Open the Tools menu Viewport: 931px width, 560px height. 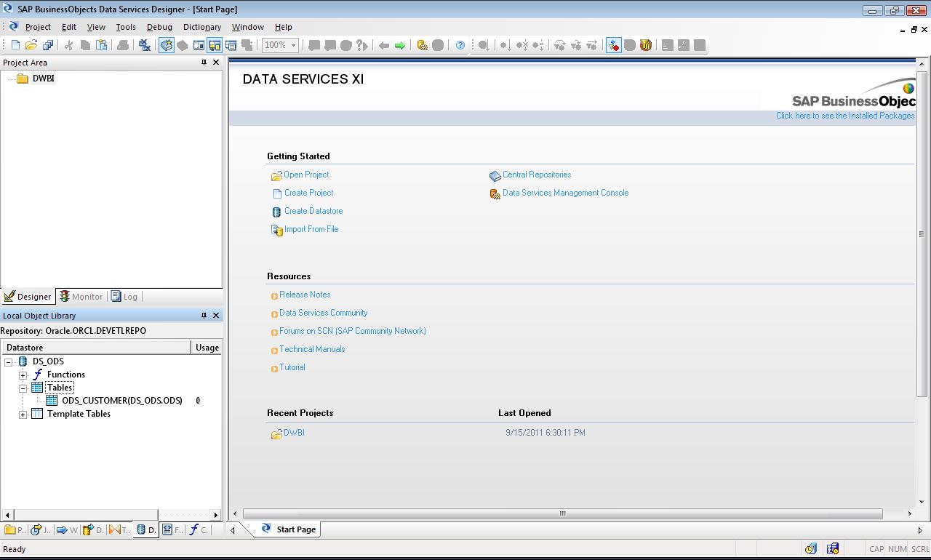[x=126, y=27]
